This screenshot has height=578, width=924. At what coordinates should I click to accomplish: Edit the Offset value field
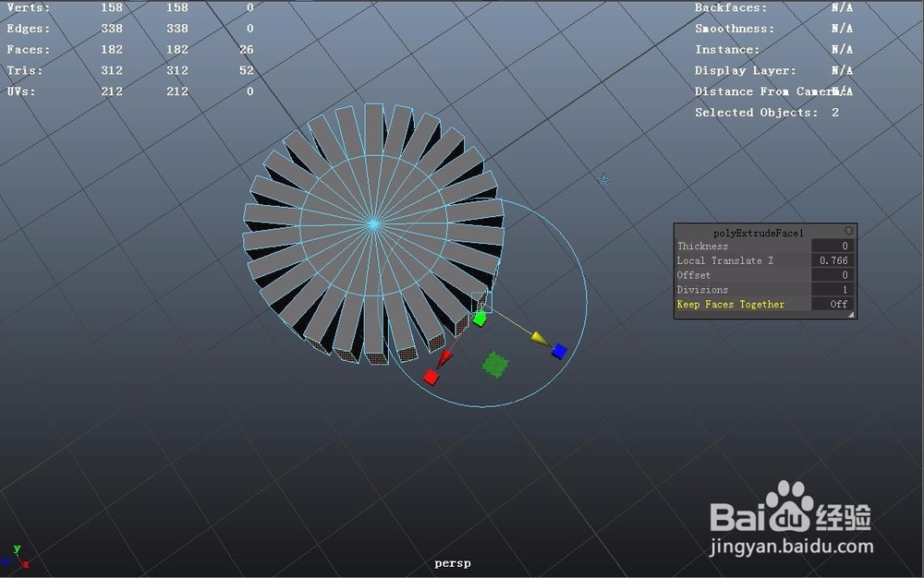(x=833, y=275)
